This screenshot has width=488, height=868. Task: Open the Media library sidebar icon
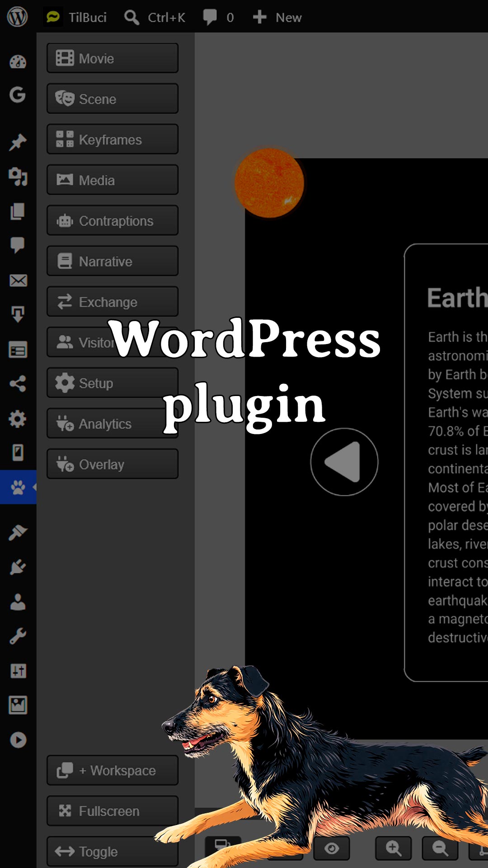click(x=18, y=176)
